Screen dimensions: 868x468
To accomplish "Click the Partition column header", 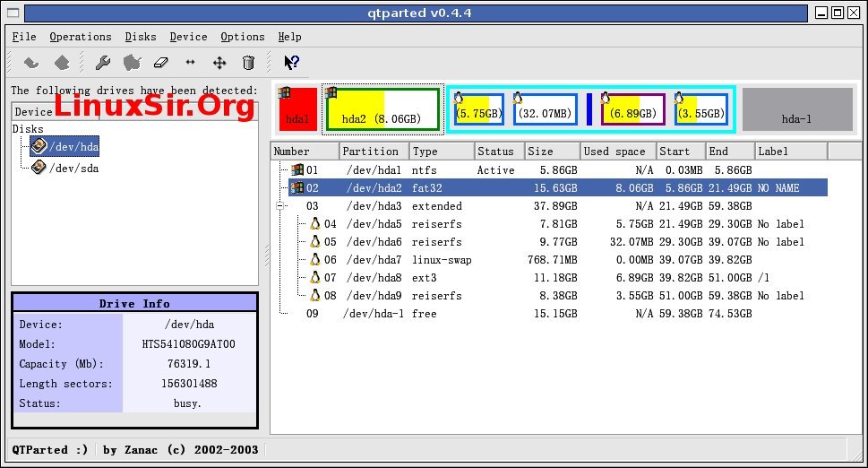I will [374, 152].
